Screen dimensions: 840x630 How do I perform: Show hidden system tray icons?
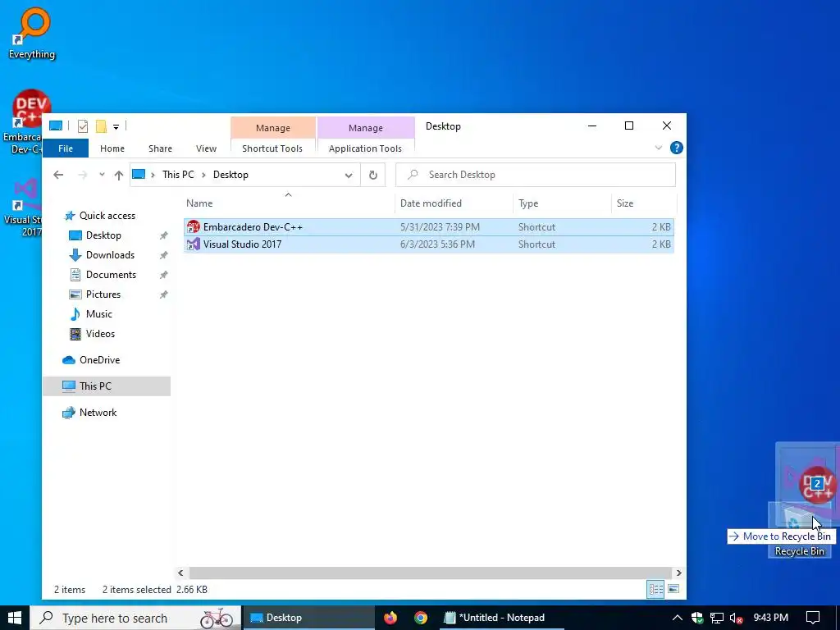[x=677, y=618]
